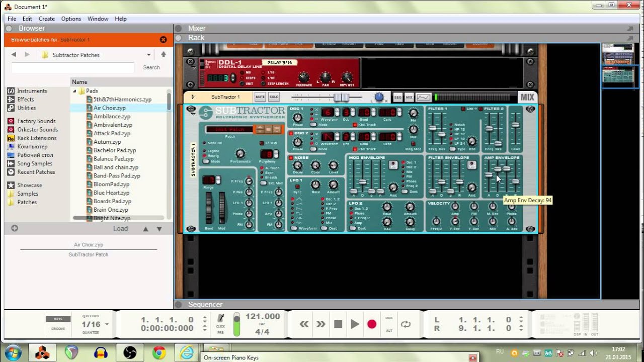
Task: Open the Create menu
Action: point(47,19)
